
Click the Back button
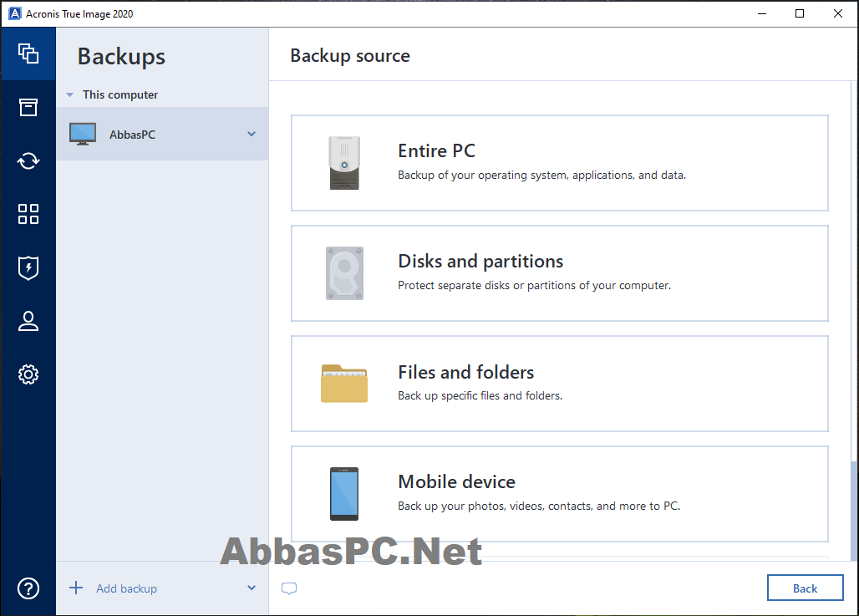click(x=805, y=588)
